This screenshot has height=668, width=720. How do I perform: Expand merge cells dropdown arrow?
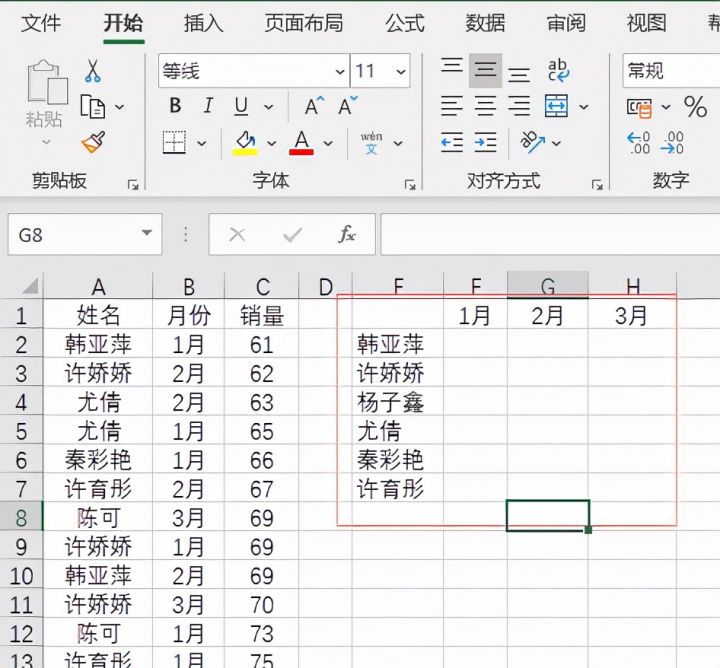584,107
